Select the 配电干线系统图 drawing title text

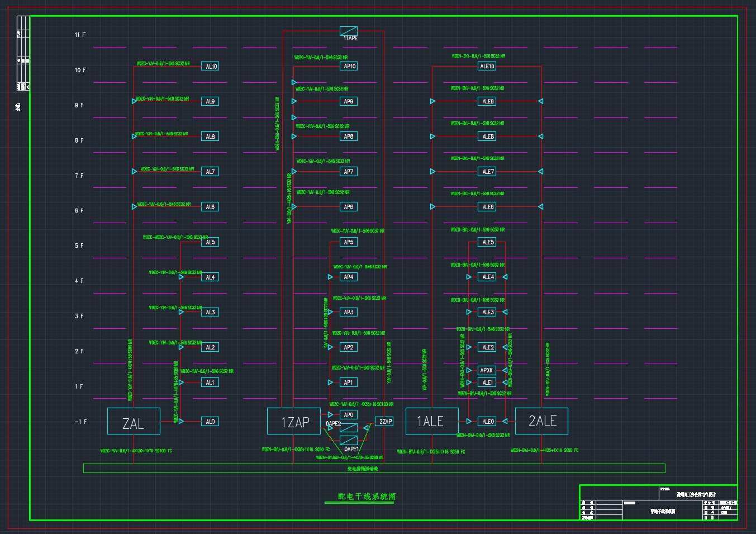click(x=367, y=497)
